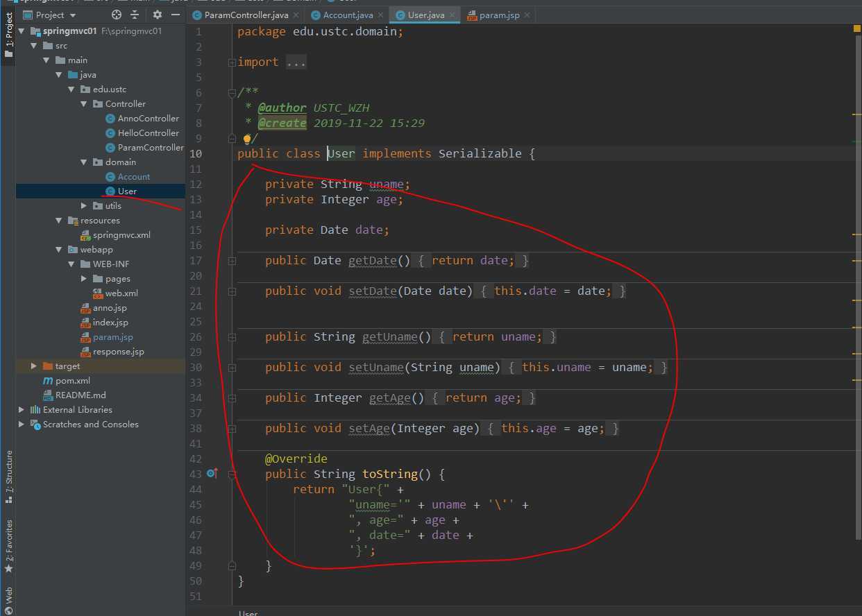Image resolution: width=862 pixels, height=616 pixels.
Task: Click the springmvc.xml file icon
Action: pyautogui.click(x=85, y=235)
